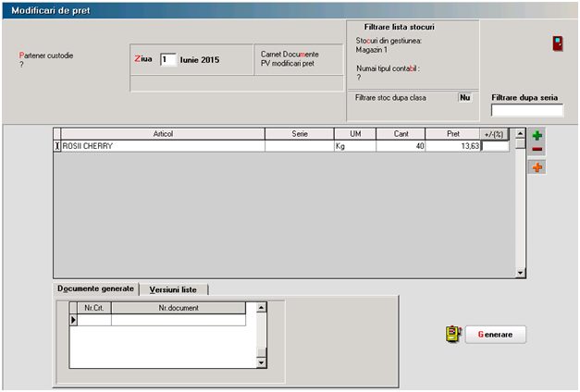Select the Documente generate tab
This screenshot has height=392, width=580.
[96, 289]
